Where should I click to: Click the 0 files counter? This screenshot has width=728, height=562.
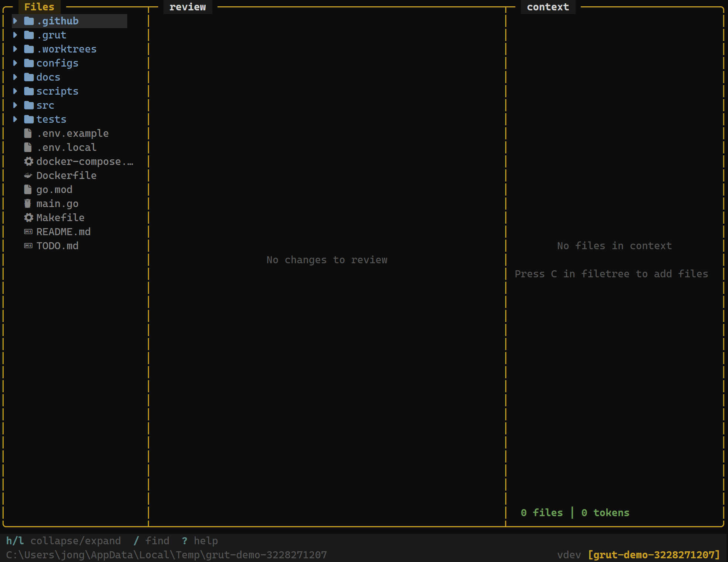click(542, 513)
